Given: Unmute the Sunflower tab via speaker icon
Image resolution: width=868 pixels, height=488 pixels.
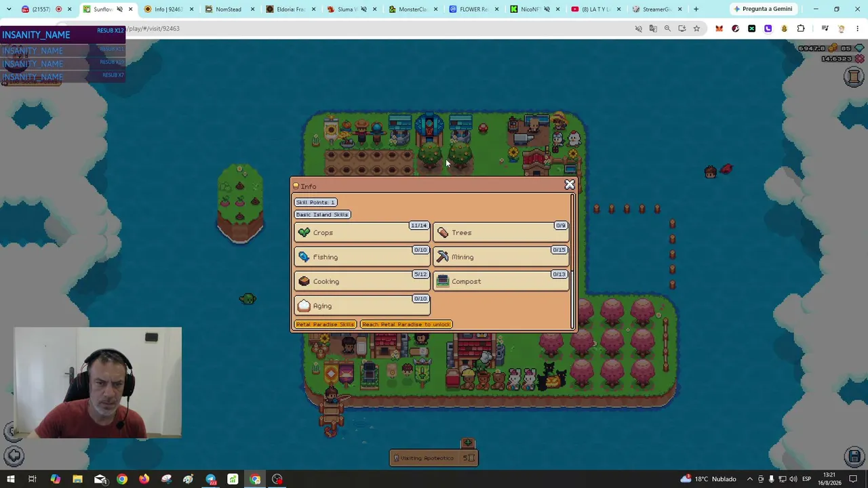Looking at the screenshot, I should (119, 9).
